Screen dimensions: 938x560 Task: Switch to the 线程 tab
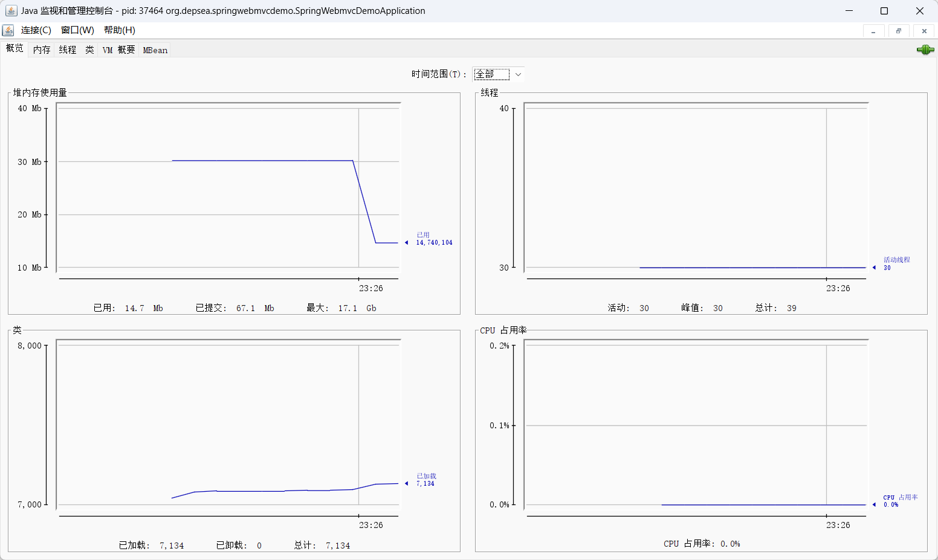click(x=68, y=50)
